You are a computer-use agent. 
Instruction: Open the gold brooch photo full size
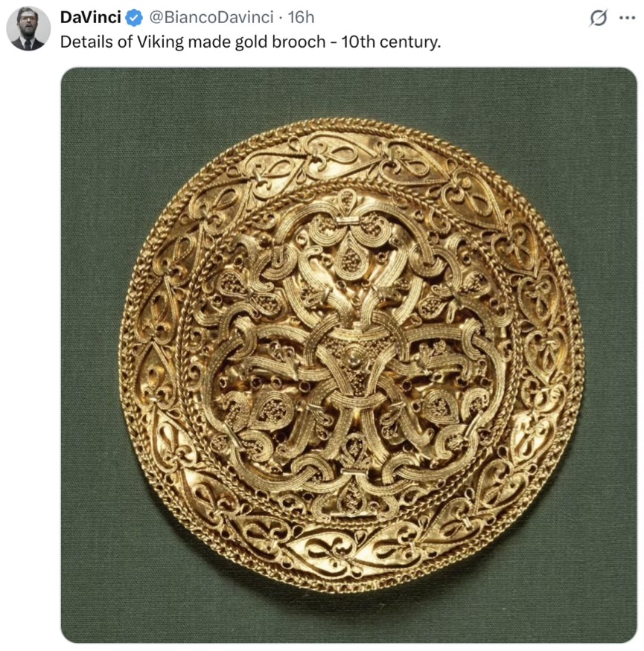(349, 356)
